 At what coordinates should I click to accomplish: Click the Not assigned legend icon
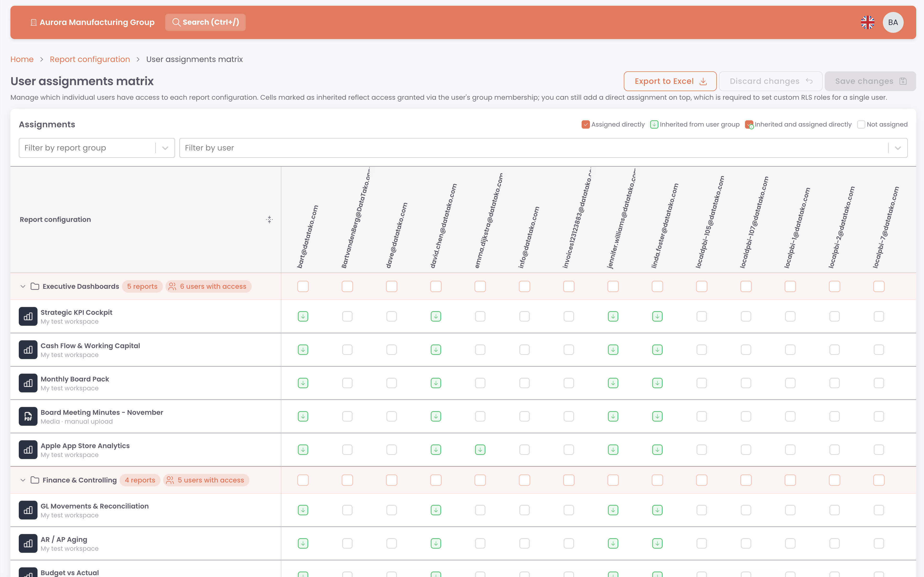[x=861, y=124]
